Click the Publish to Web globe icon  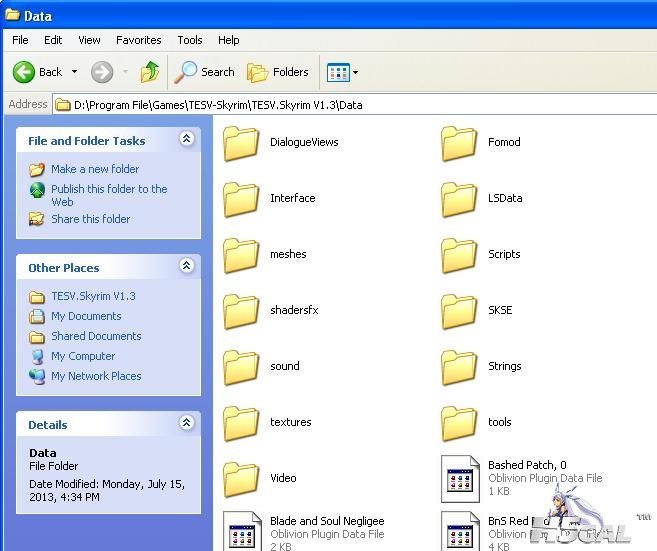tap(37, 190)
